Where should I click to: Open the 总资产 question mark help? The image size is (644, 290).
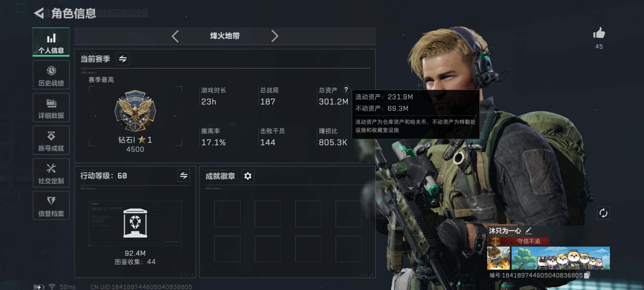tap(346, 89)
